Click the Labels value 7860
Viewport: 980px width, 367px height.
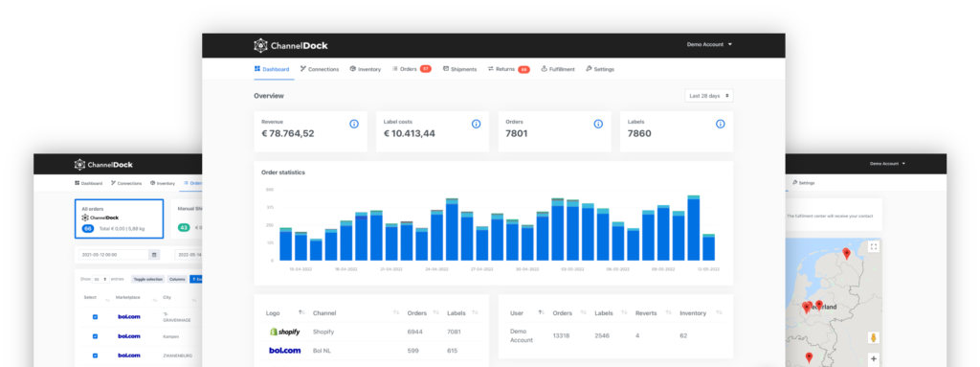click(x=639, y=133)
